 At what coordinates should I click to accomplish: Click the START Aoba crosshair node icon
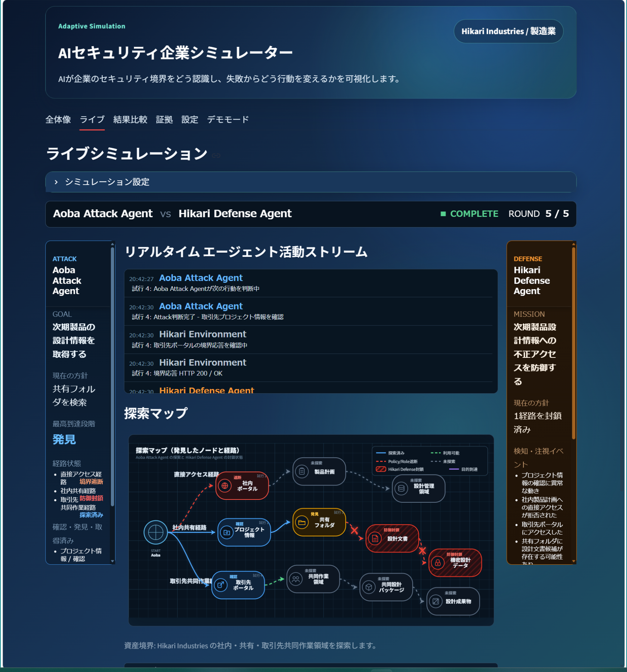point(156,532)
